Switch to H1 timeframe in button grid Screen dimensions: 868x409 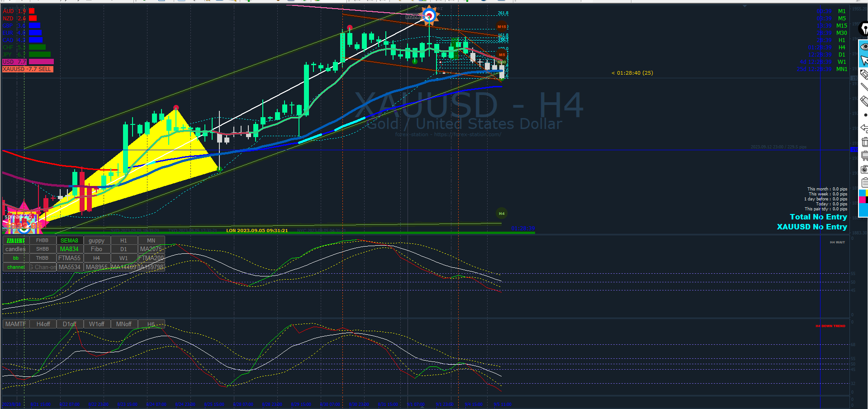pyautogui.click(x=124, y=241)
